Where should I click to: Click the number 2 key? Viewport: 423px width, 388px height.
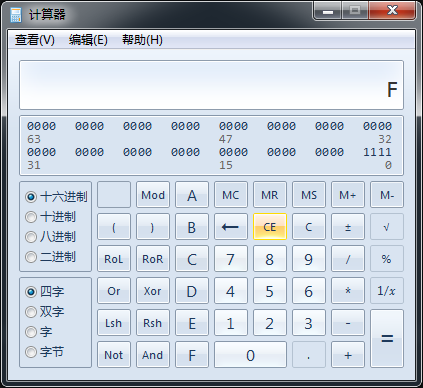coord(270,323)
